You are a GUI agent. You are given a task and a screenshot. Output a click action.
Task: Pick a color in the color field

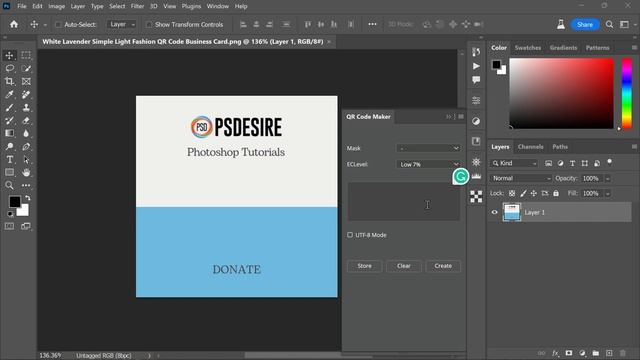(561, 93)
